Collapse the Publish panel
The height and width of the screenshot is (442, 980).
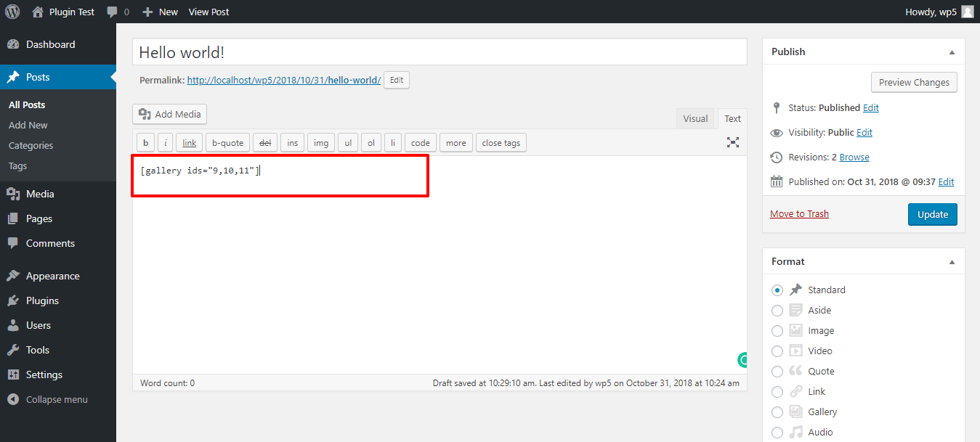952,52
